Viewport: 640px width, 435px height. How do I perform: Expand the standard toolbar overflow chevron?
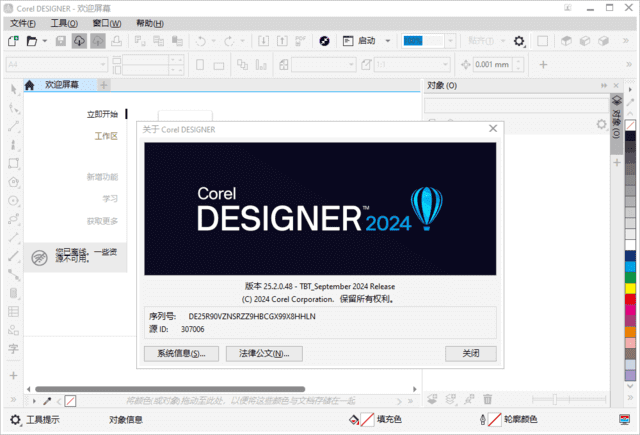[626, 40]
